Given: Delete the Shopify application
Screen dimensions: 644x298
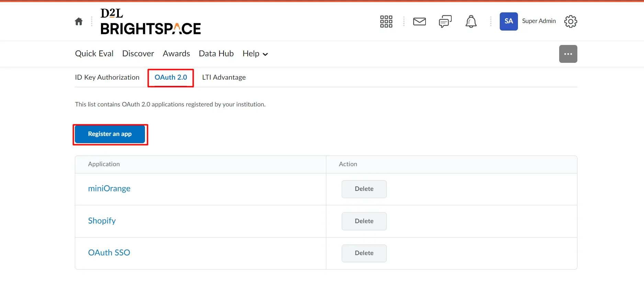Looking at the screenshot, I should click(364, 221).
